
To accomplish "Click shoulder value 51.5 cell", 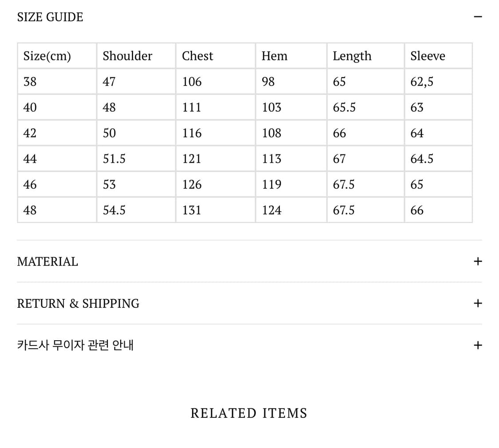I will click(x=136, y=158).
